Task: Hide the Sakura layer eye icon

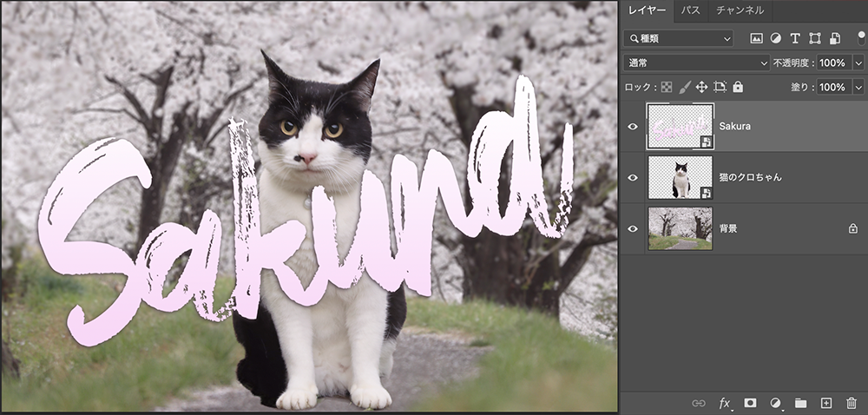Action: [633, 127]
